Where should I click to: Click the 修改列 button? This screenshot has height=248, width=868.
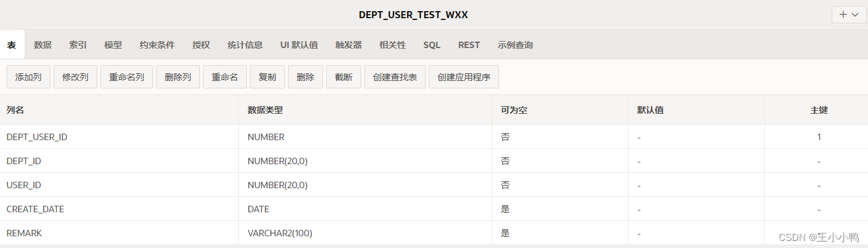tap(75, 77)
